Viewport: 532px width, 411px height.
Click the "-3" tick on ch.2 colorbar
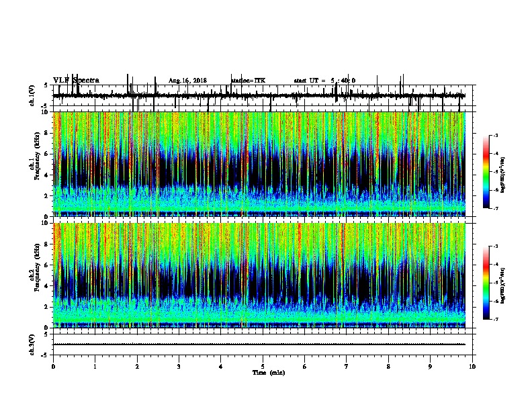point(495,246)
